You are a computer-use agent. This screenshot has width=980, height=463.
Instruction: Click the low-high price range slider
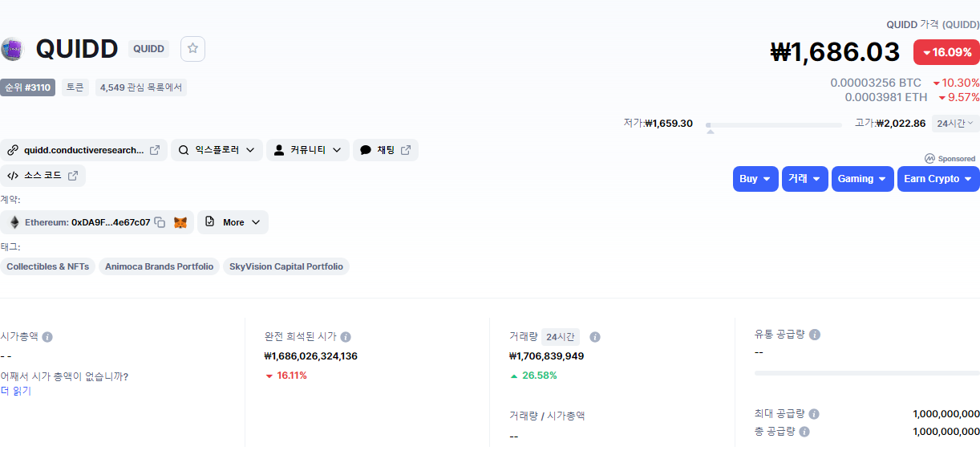774,125
